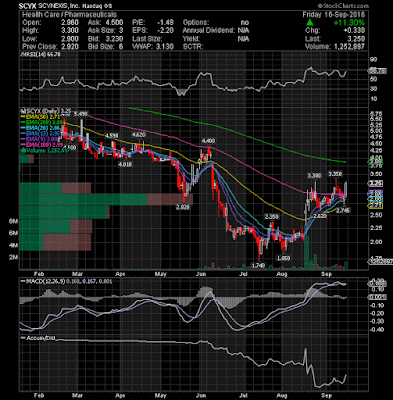Click the 4.400 June peak annotation

pyautogui.click(x=208, y=141)
